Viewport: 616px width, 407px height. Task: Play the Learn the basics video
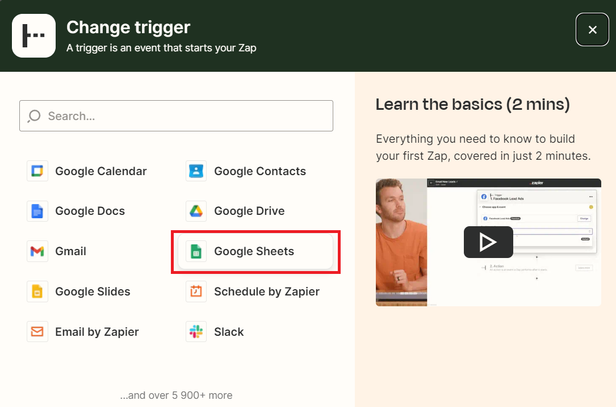pos(488,242)
